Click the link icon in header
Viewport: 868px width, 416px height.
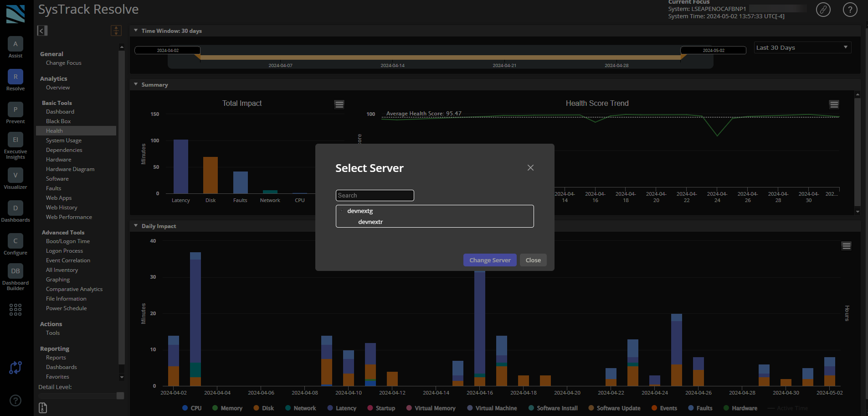click(823, 10)
